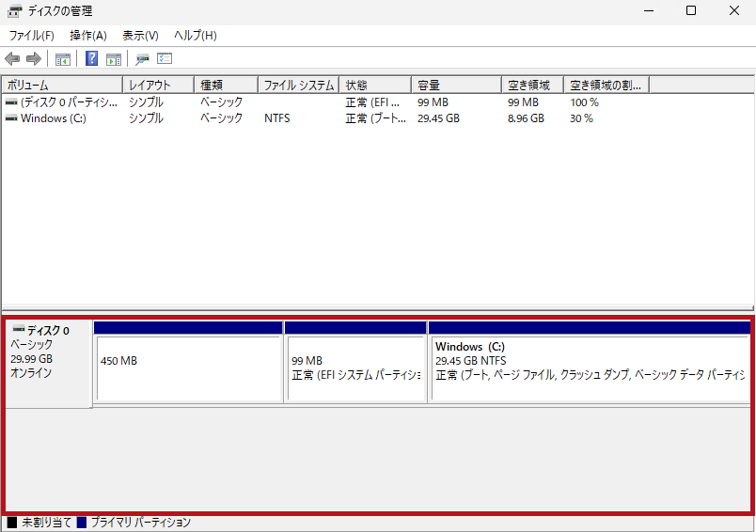
Task: Toggle the show/hide console tree icon
Action: point(63,59)
